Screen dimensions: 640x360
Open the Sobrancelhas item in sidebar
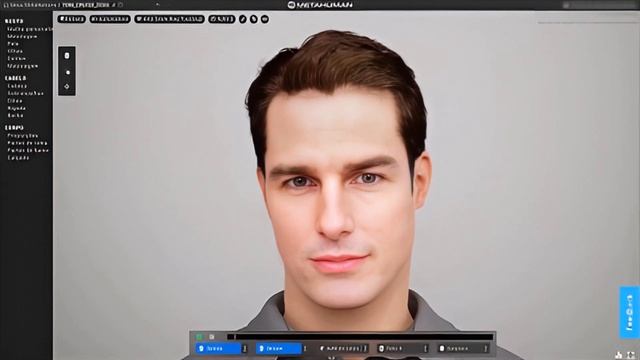[25, 93]
